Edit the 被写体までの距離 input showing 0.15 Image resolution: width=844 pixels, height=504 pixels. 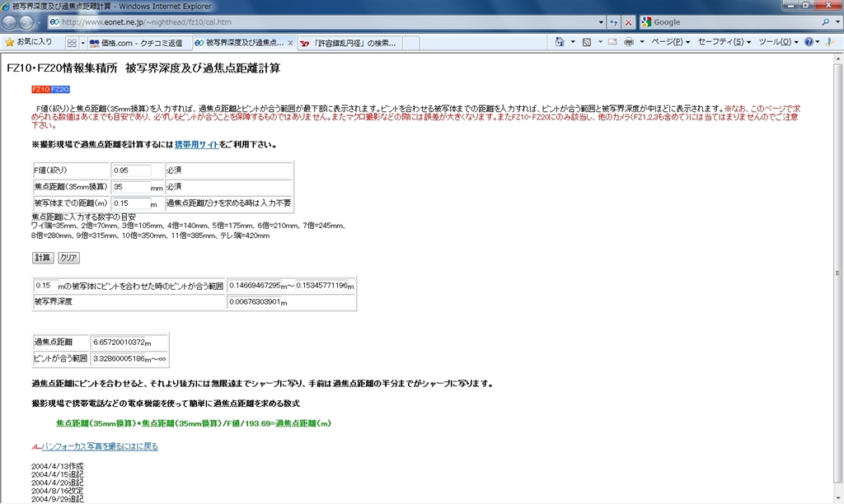coord(131,203)
